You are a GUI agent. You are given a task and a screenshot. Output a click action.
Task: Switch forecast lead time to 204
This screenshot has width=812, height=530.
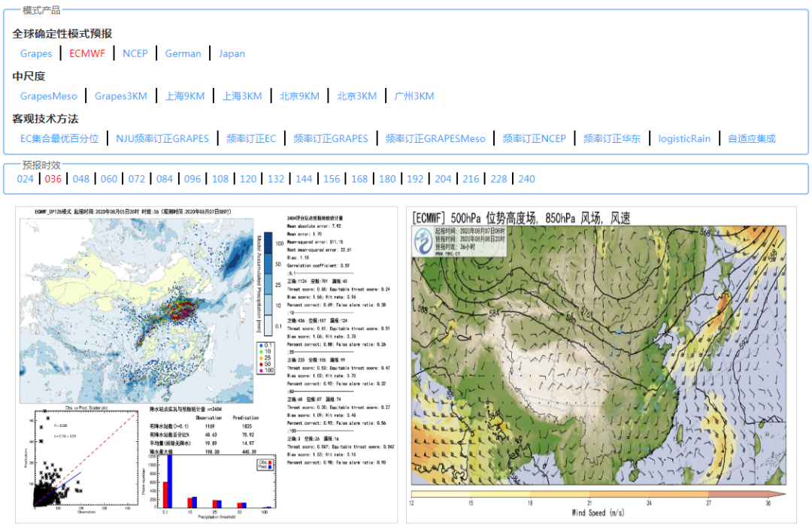click(444, 179)
